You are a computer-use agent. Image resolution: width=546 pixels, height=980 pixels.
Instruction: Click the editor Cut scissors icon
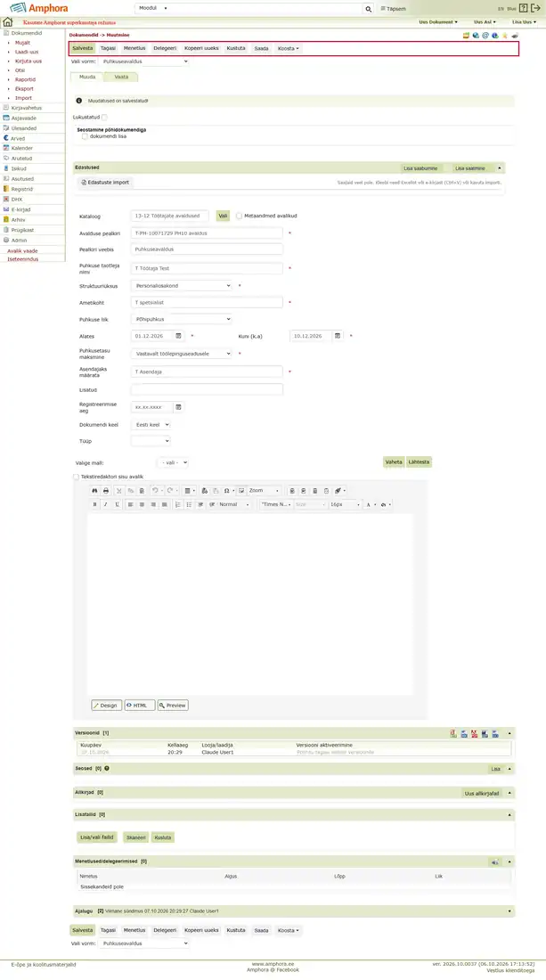coord(119,491)
